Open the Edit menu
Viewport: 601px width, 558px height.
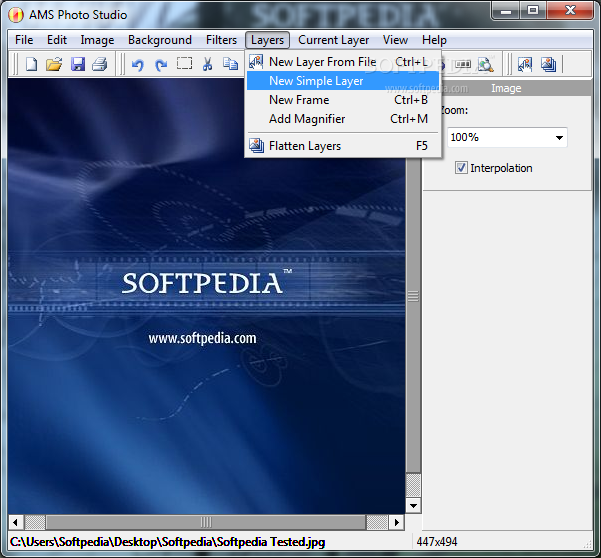click(x=57, y=40)
